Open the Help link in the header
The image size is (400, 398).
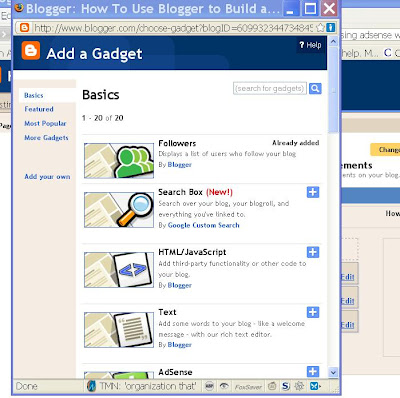point(310,45)
